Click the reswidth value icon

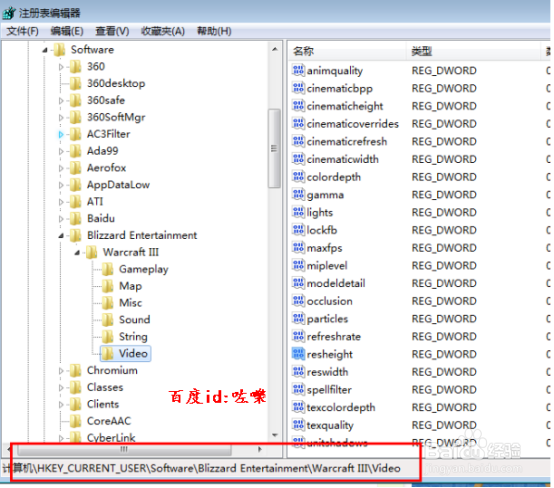coord(298,371)
